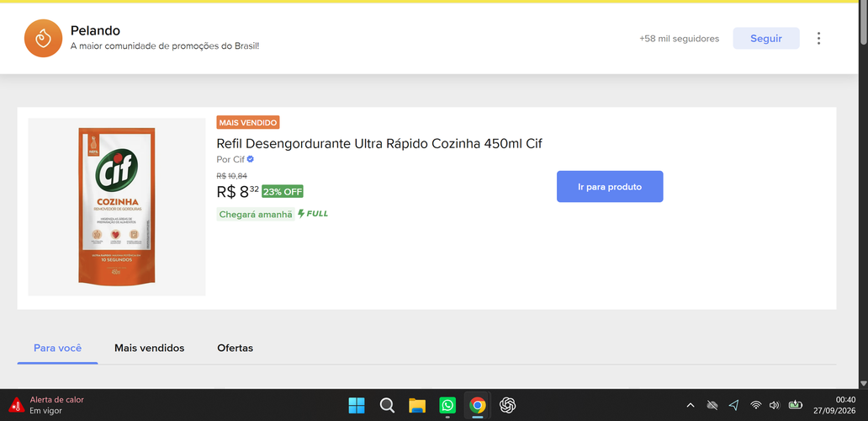Click the FULL lightning delivery badge
Viewport: 868px width, 421px height.
point(313,213)
